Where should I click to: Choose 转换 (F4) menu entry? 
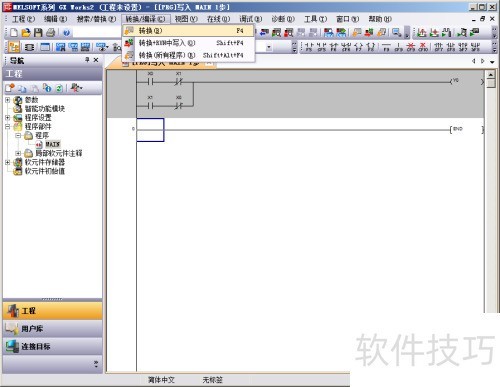[188, 31]
